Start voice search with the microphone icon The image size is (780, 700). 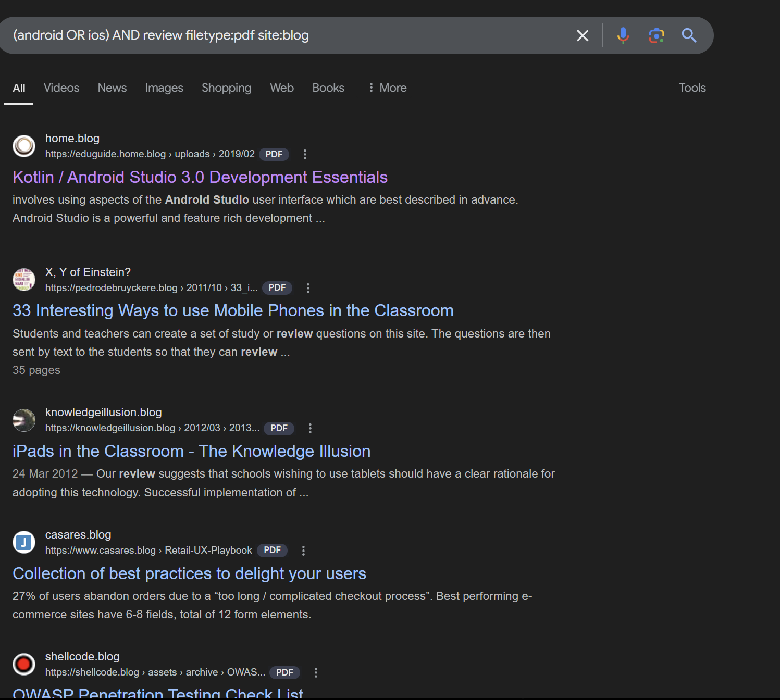coord(623,35)
